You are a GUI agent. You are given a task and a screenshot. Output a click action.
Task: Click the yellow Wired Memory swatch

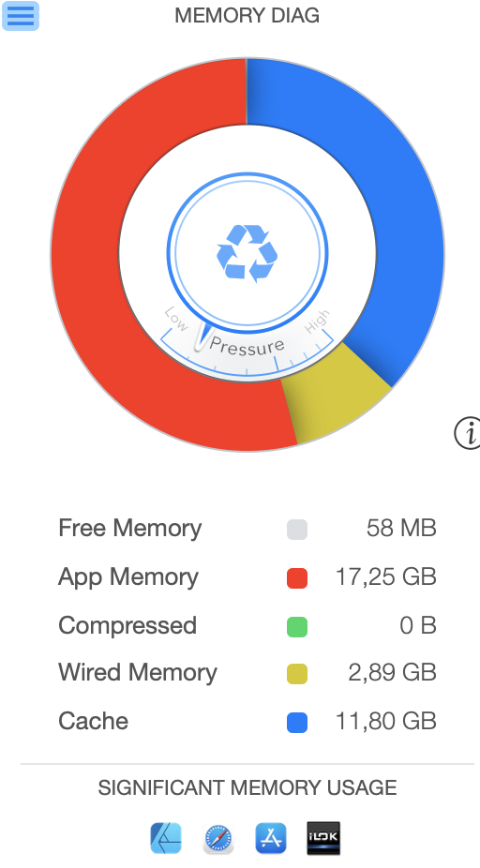point(297,674)
